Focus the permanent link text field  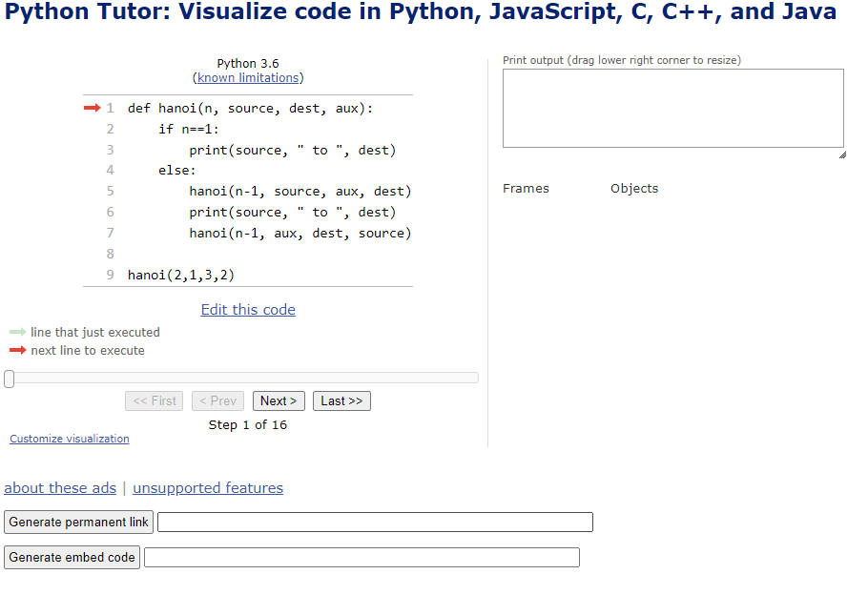point(375,522)
